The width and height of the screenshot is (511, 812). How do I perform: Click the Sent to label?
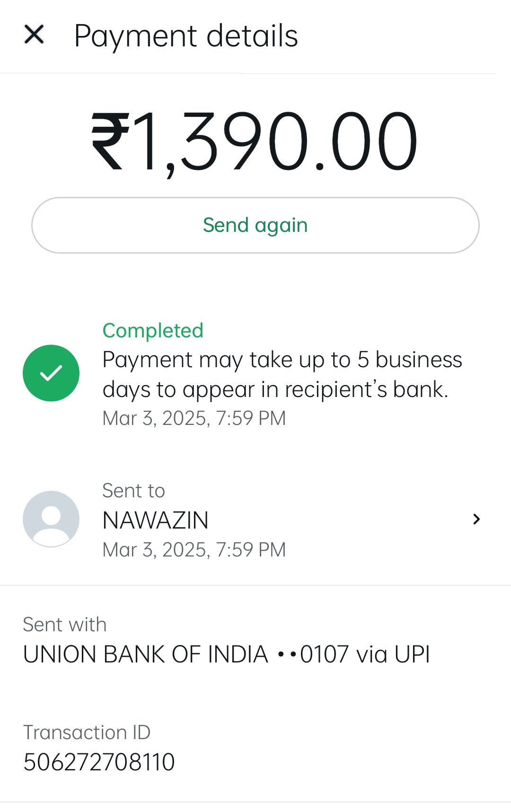coord(133,491)
